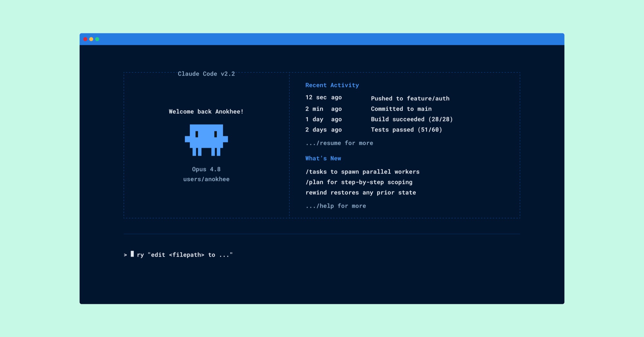The width and height of the screenshot is (644, 337).
Task: Select "Committed to main" activity entry
Action: pos(401,109)
